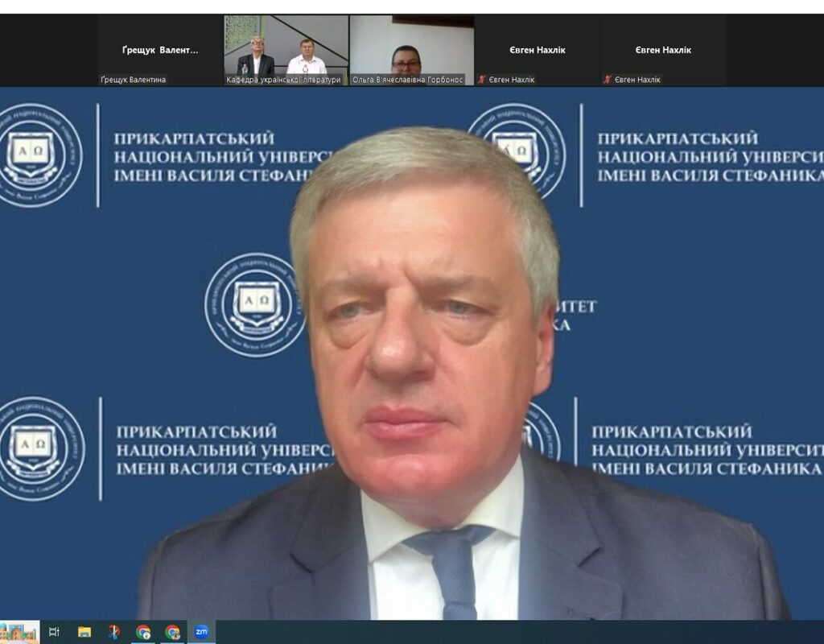Click the Ольга В'ячеславівна Горбонос name label
Image resolution: width=824 pixels, height=644 pixels.
point(408,80)
